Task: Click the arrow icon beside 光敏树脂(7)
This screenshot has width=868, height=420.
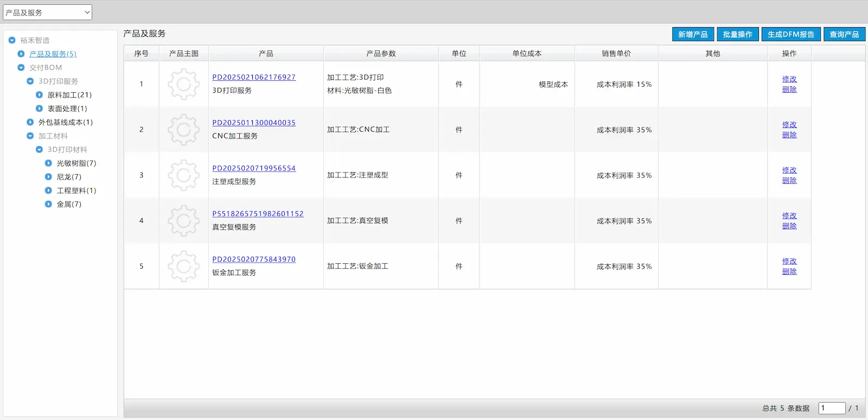Action: (48, 163)
